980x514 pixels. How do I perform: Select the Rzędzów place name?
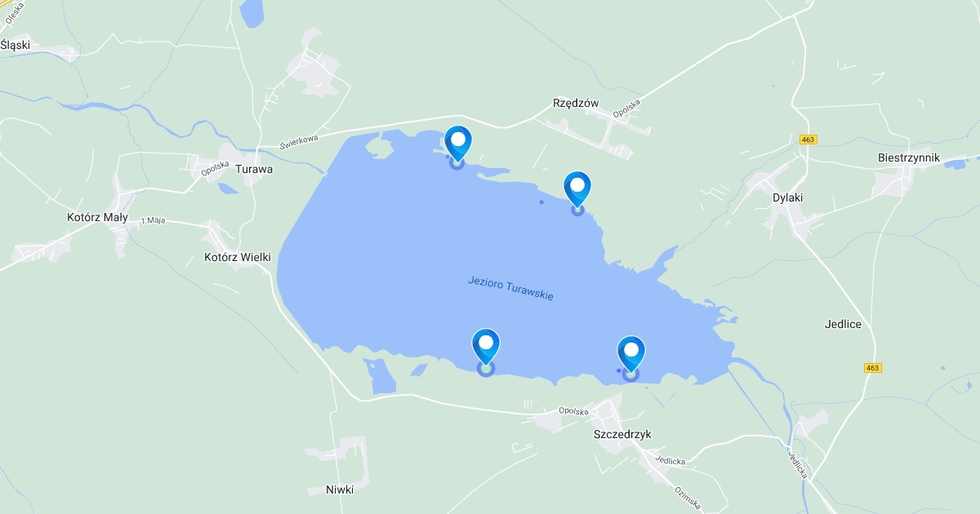click(576, 104)
